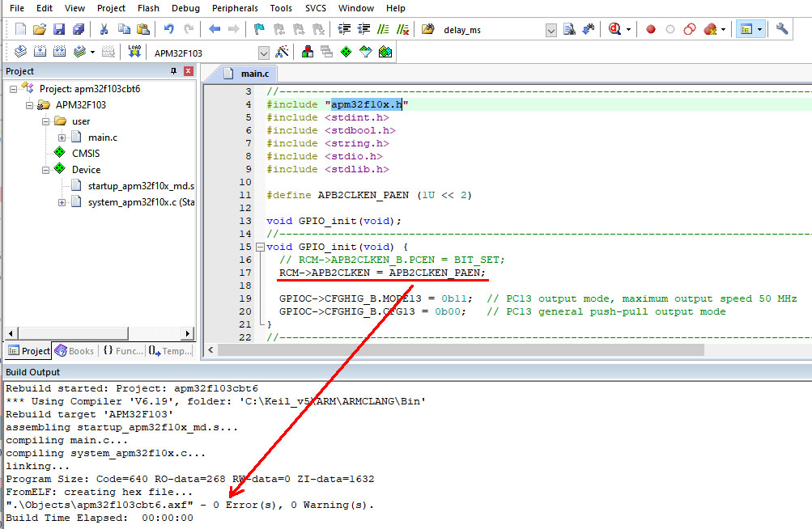
Task: Click the Insert Breakpoint red dot icon
Action: click(650, 29)
